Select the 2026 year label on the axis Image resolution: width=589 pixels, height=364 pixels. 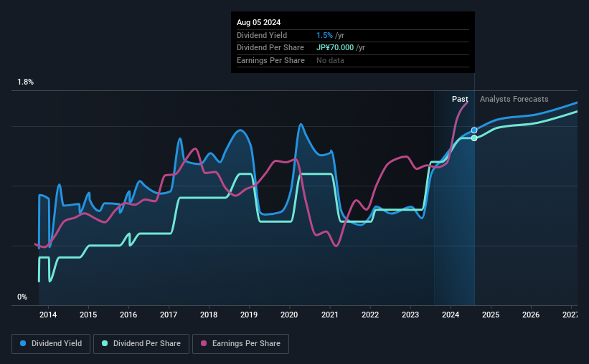click(531, 315)
